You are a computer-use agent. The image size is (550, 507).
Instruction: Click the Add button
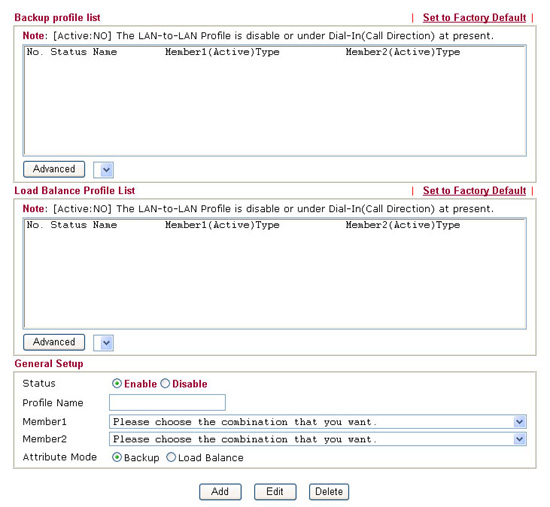point(220,492)
